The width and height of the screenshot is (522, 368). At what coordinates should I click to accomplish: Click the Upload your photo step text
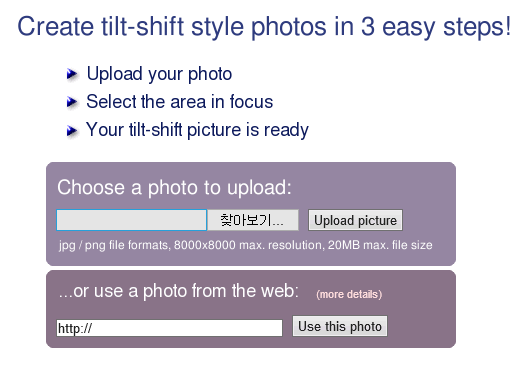click(x=159, y=74)
